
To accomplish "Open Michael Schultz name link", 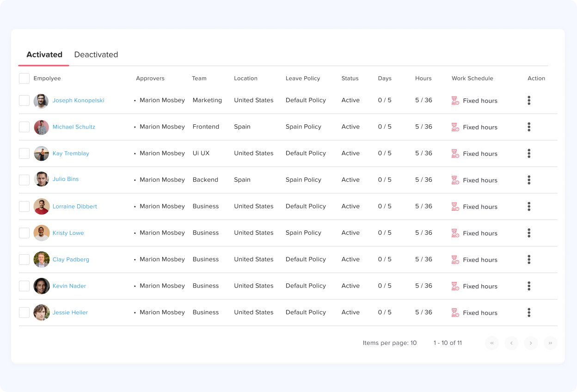I will [74, 127].
